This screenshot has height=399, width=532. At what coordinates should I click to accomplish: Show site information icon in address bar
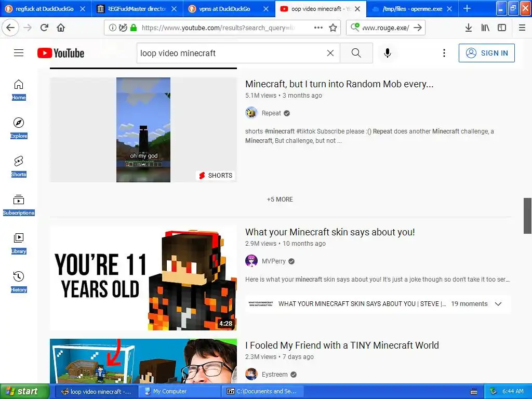(x=113, y=28)
